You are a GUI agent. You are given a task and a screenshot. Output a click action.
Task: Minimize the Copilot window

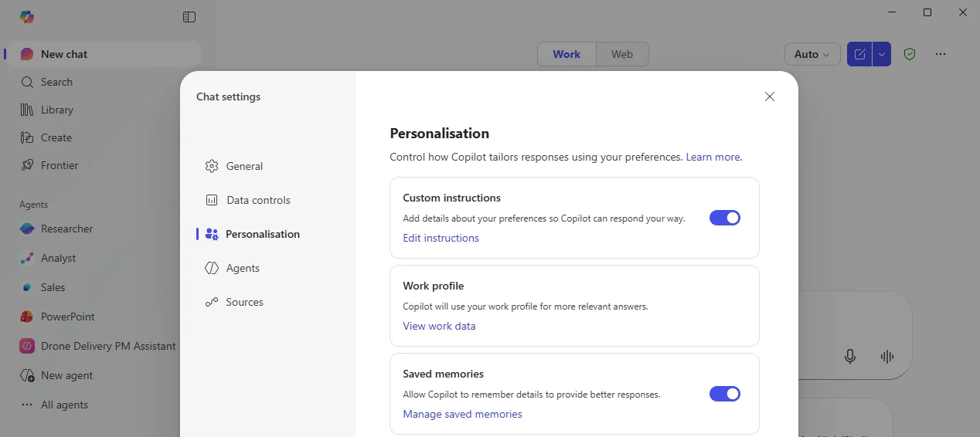pyautogui.click(x=893, y=12)
